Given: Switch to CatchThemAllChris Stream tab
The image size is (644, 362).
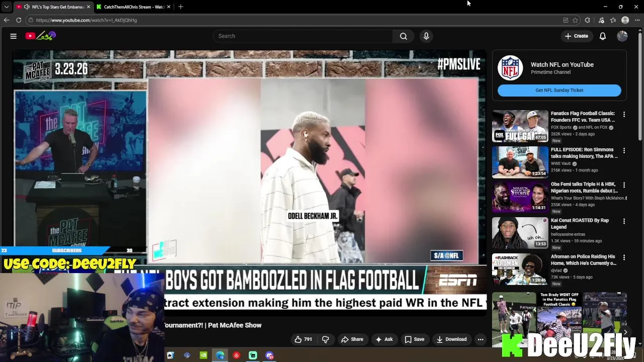Looking at the screenshot, I should tap(134, 7).
